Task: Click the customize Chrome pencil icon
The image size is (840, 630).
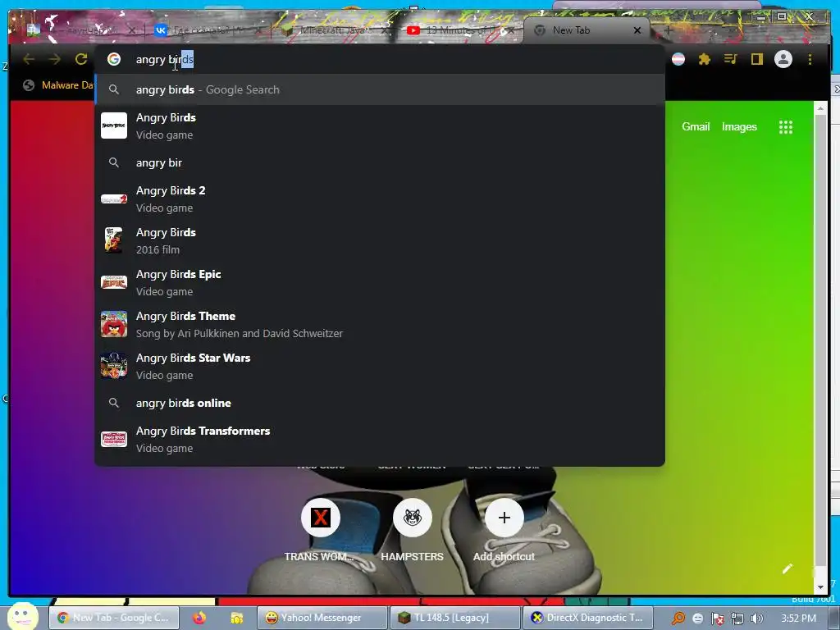Action: click(x=787, y=569)
